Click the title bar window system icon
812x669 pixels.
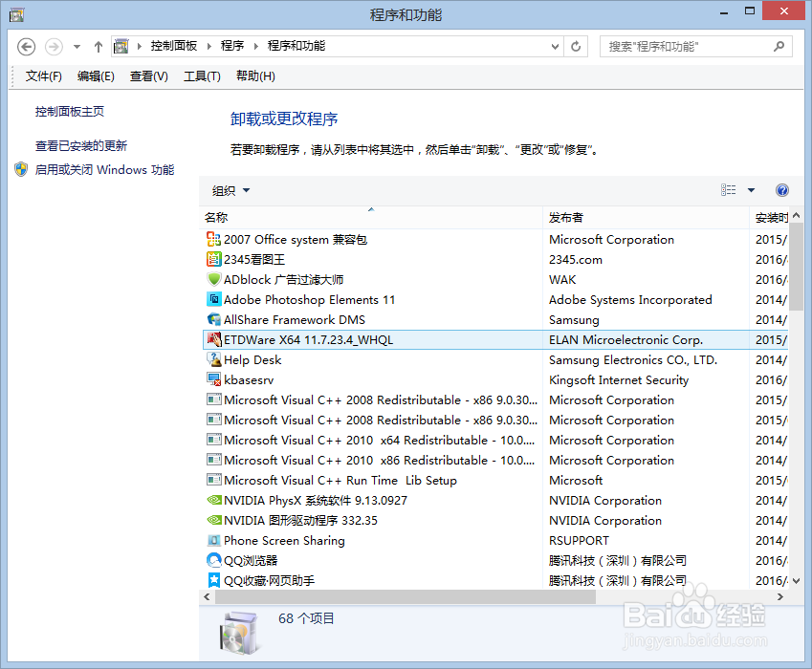(x=16, y=14)
